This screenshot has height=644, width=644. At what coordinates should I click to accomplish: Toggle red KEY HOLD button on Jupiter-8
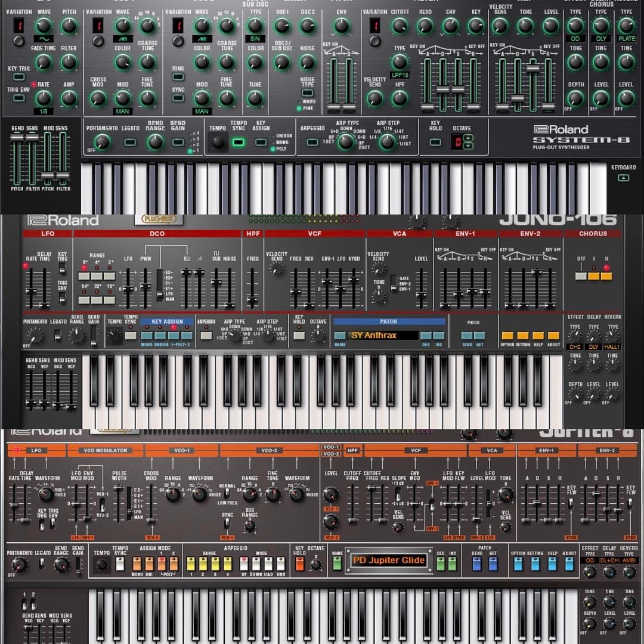pyautogui.click(x=299, y=563)
